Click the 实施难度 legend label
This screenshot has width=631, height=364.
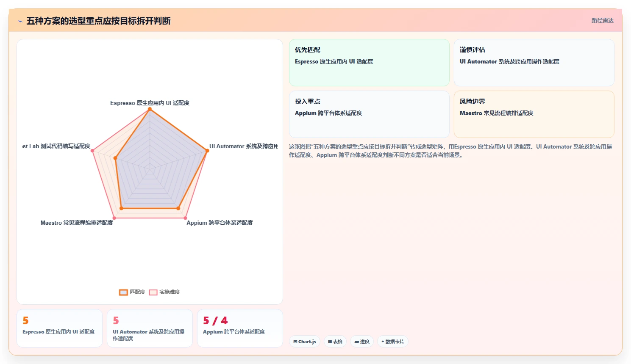pyautogui.click(x=170, y=292)
